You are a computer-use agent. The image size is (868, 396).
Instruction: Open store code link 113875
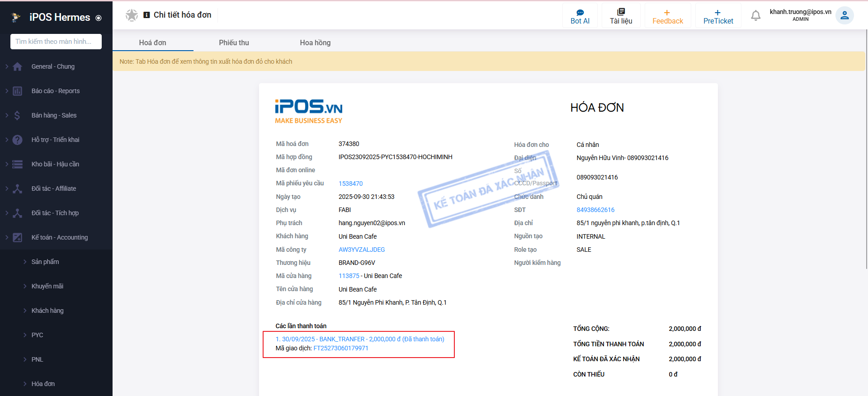[x=349, y=276]
